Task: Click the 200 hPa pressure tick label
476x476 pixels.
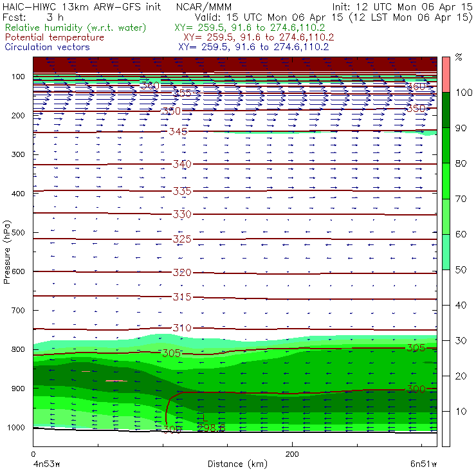Action: click(x=18, y=115)
